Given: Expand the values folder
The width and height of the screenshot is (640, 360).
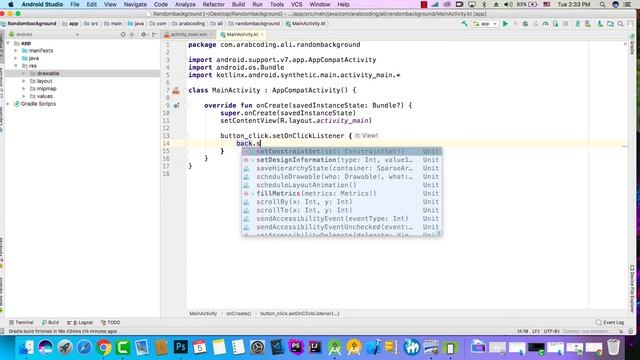Looking at the screenshot, I should [x=24, y=96].
